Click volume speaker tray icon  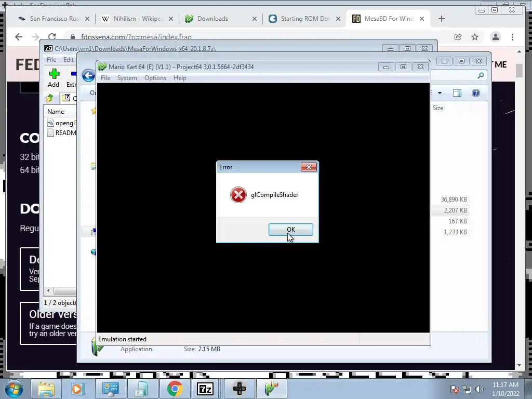(480, 389)
